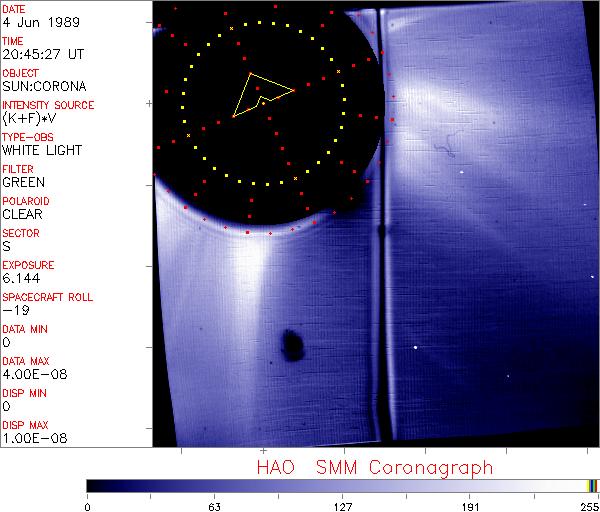The image size is (600, 512).
Task: Click the middle of the intensity color bar
Action: (342, 485)
